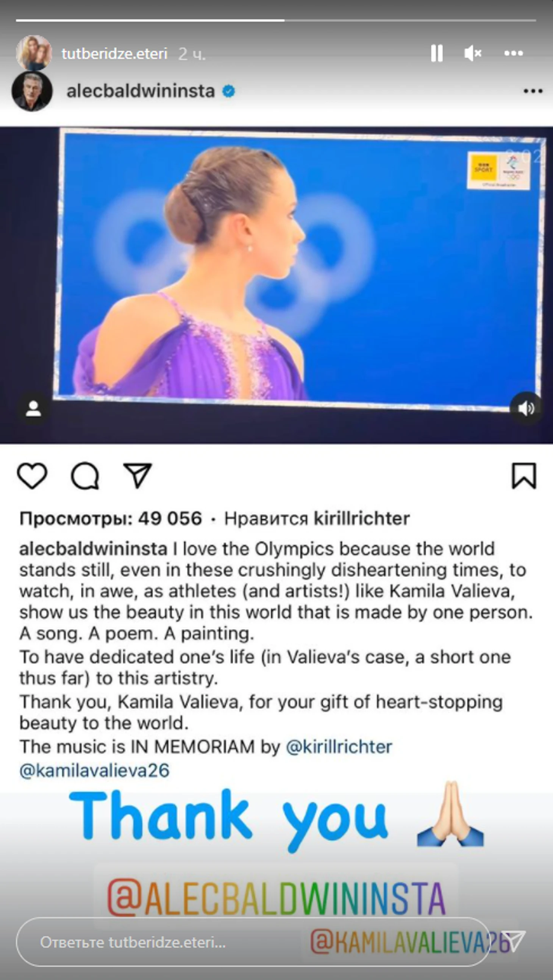Click Alec Baldwin's profile picture
Screen dimensions: 553x980
tap(32, 91)
